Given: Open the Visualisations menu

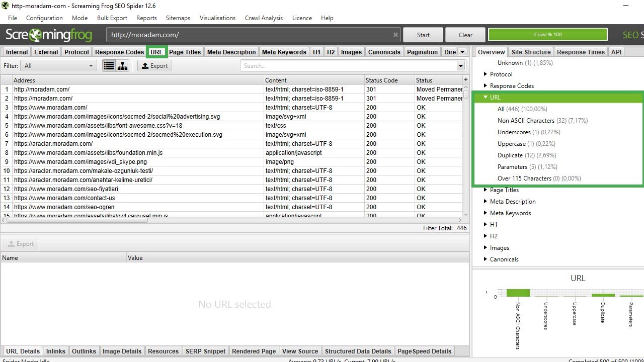Looking at the screenshot, I should 217,18.
